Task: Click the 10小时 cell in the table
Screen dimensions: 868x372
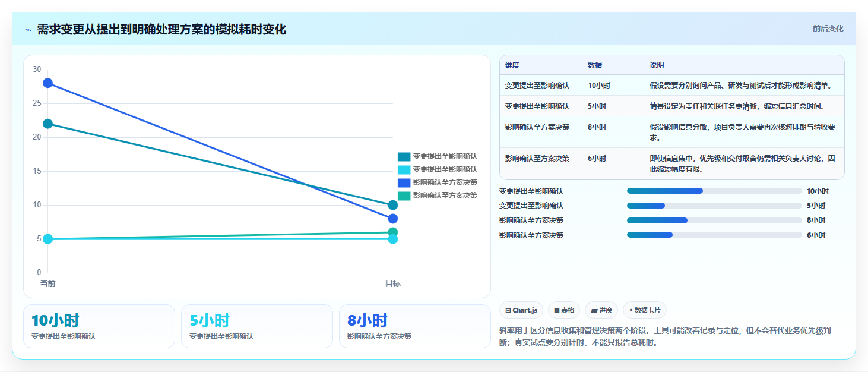Action: coord(599,86)
